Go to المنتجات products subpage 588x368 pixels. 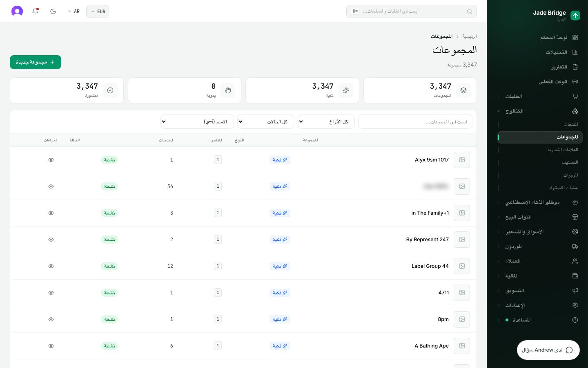(540, 124)
